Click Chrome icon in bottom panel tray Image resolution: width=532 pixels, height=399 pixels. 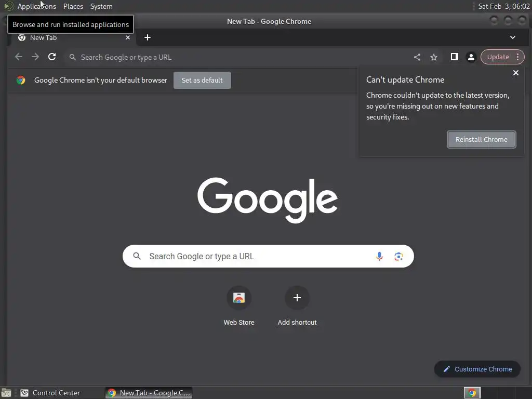coord(472,393)
